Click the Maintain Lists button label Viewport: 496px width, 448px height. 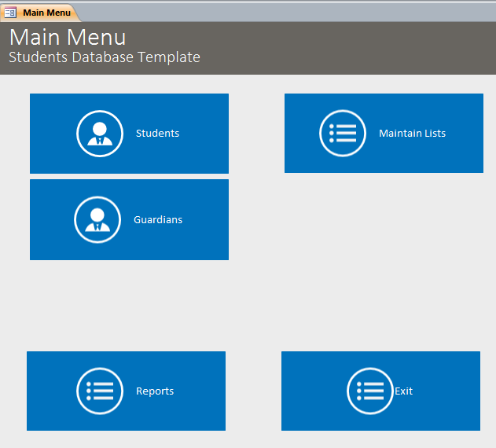[x=412, y=133]
